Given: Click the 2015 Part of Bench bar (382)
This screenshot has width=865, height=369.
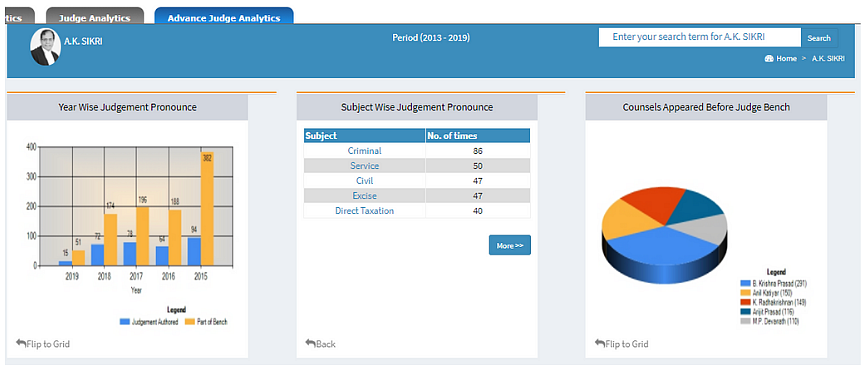Looking at the screenshot, I should tap(207, 209).
